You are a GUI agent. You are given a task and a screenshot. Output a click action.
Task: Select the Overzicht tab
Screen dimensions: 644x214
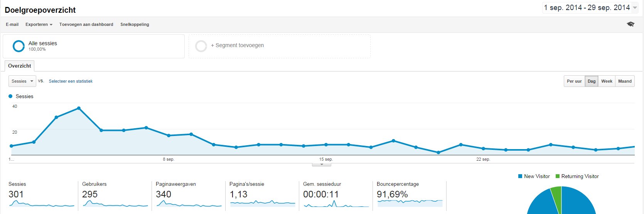[20, 66]
